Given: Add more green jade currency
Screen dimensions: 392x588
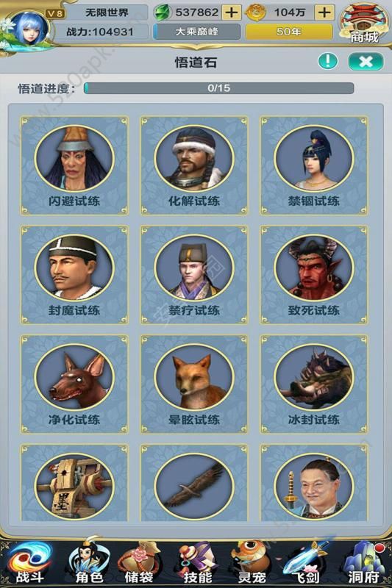Looking at the screenshot, I should coord(232,12).
